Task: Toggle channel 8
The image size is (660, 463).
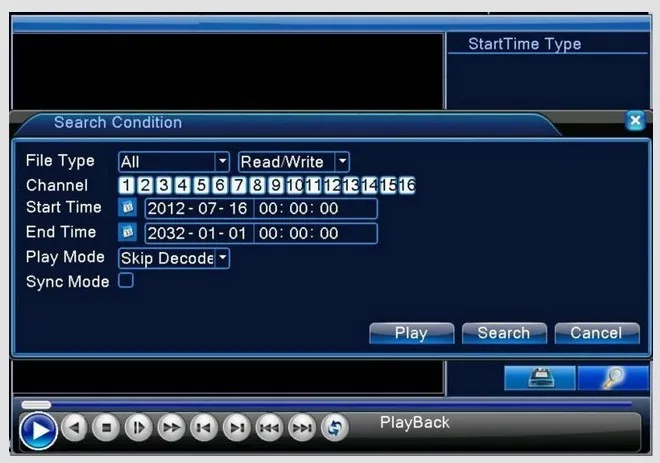Action: coord(257,185)
